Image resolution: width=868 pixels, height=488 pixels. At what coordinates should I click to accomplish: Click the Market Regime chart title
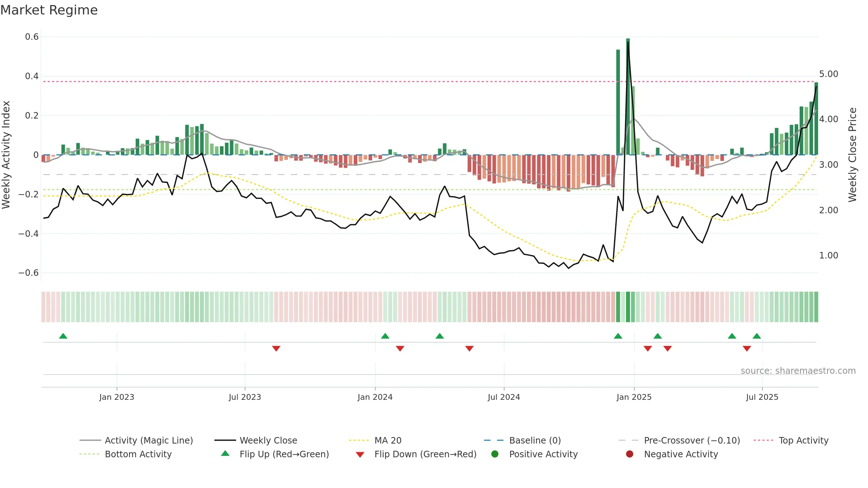tap(49, 10)
